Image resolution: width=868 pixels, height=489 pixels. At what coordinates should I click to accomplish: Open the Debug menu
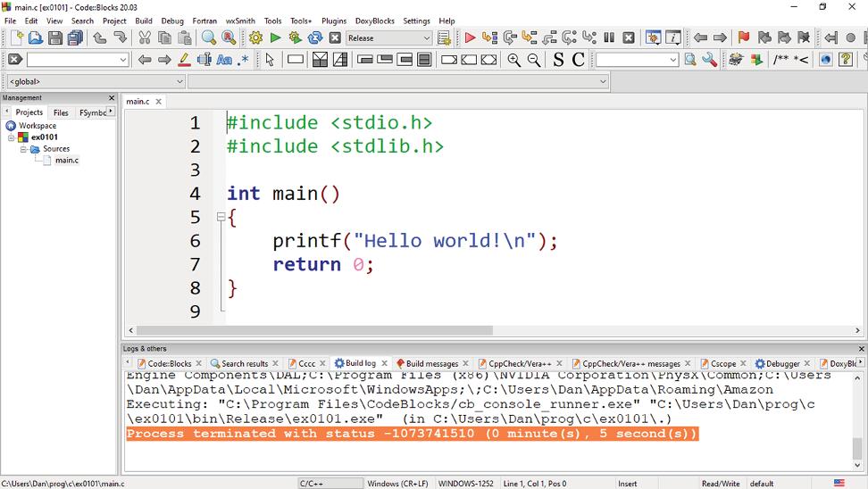(172, 21)
